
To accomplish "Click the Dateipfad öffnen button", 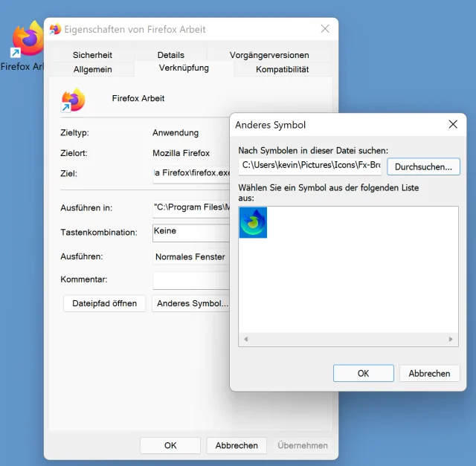I will pos(104,303).
